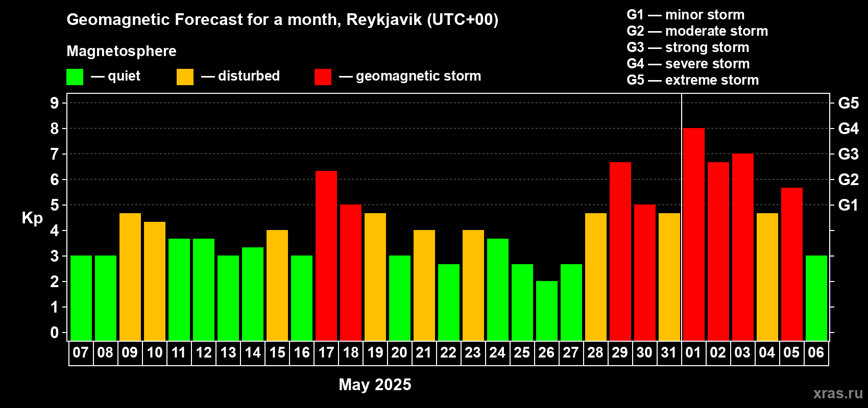Select the green bar for May 16
This screenshot has height=408, width=868.
(302, 298)
